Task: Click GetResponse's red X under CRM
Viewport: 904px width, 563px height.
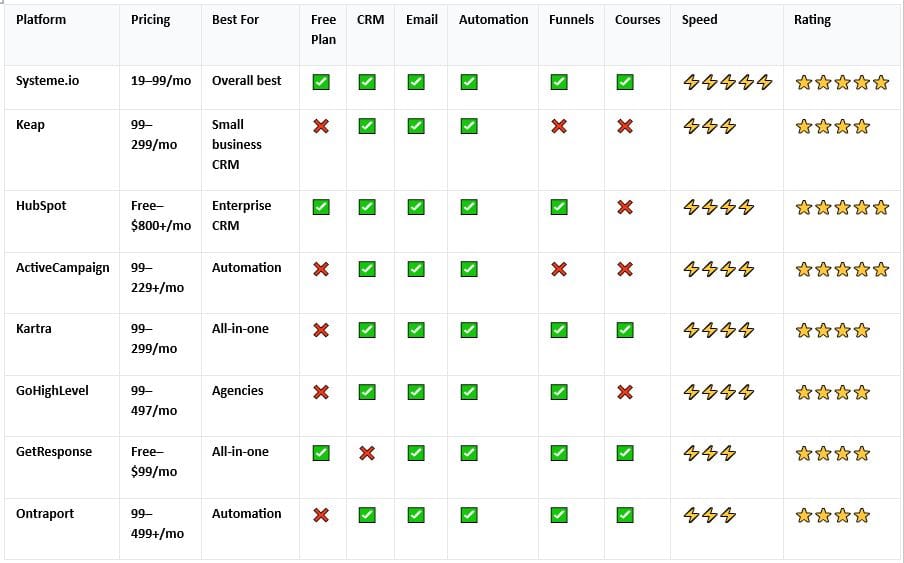Action: (x=367, y=454)
